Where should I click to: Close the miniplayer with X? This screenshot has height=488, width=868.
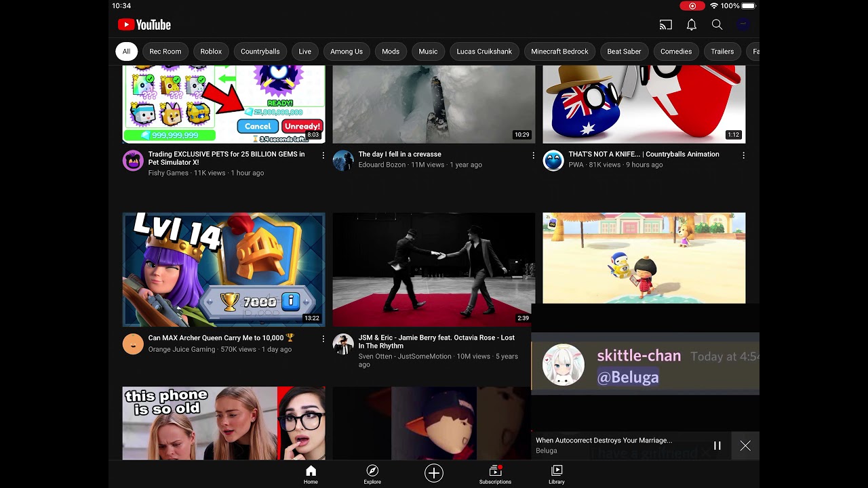(745, 446)
